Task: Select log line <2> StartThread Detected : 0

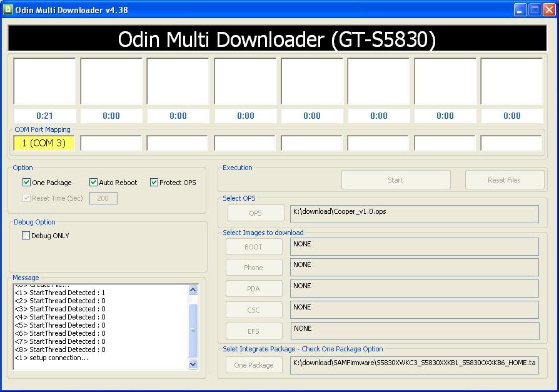Action: pos(60,301)
